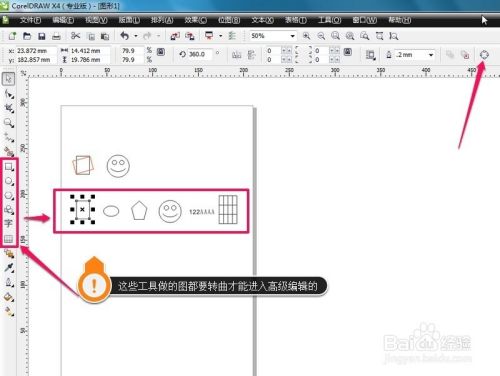Click the Zoom Out magnifier icon
Image resolution: width=500 pixels, height=376 pixels.
point(321,36)
